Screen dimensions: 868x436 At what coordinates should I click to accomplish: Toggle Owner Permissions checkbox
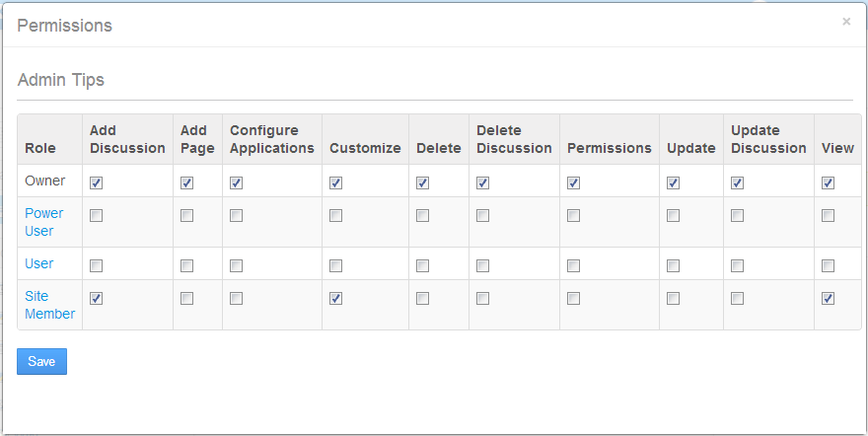(573, 183)
